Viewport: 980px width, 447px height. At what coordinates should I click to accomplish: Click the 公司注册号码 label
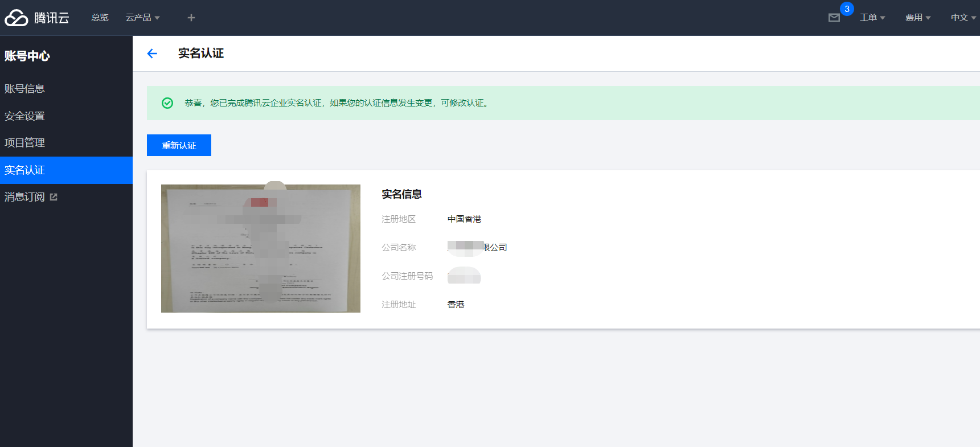(x=407, y=276)
